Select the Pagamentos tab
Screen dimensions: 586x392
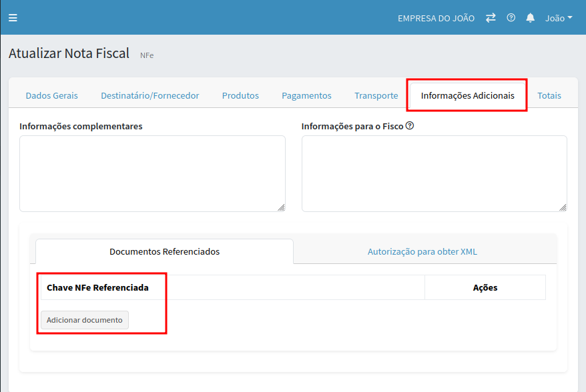(x=306, y=95)
